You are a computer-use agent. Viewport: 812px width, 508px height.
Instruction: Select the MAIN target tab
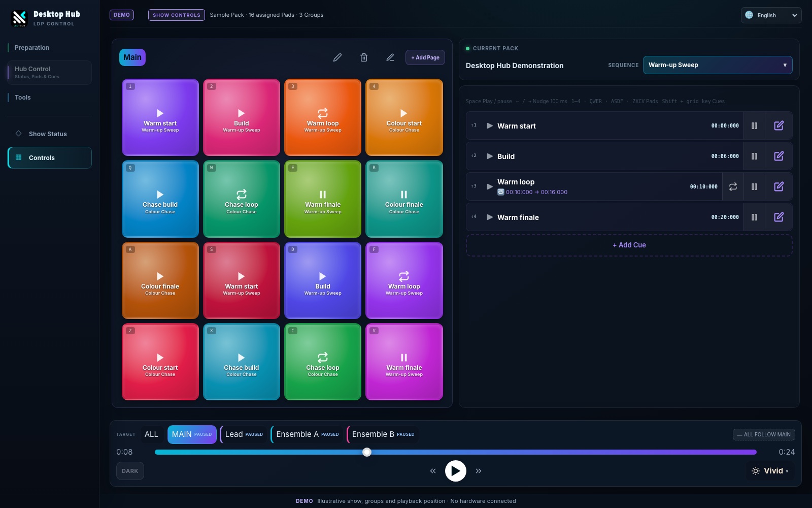click(192, 434)
